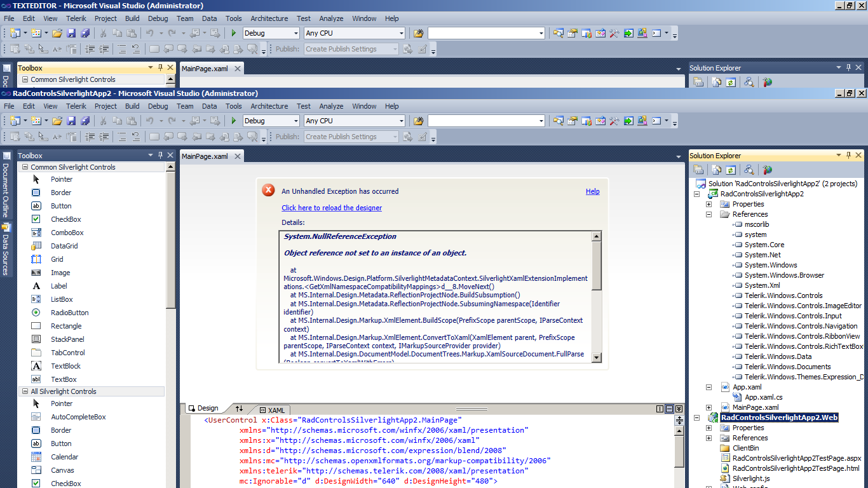Screen dimensions: 868x488
Task: Click Find in Files icon in RadControlsSilverlightApp2 window
Action: 418,121
